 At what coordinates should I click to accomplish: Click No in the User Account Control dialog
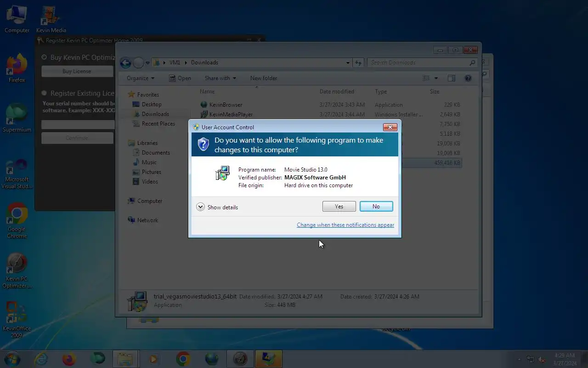point(376,207)
